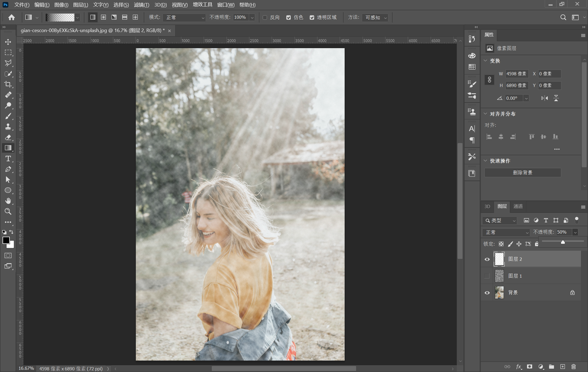The width and height of the screenshot is (588, 372).
Task: Click the flip horizontal icon in properties
Action: 544,98
